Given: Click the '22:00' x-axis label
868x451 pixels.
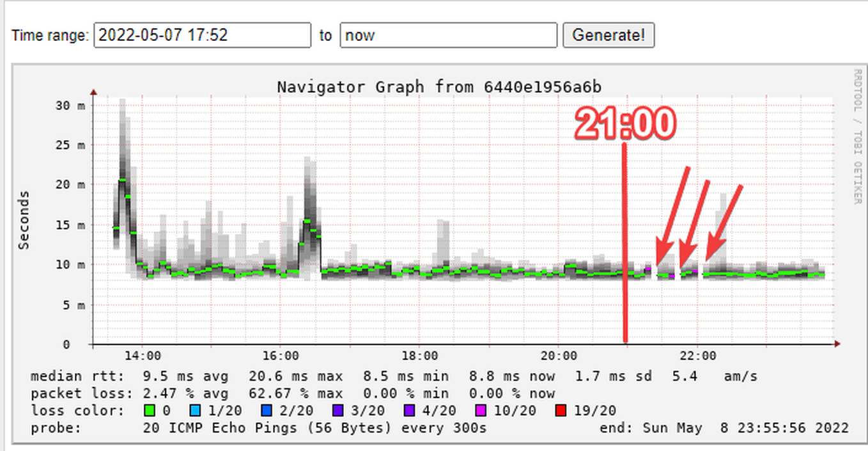Looking at the screenshot, I should 698,356.
